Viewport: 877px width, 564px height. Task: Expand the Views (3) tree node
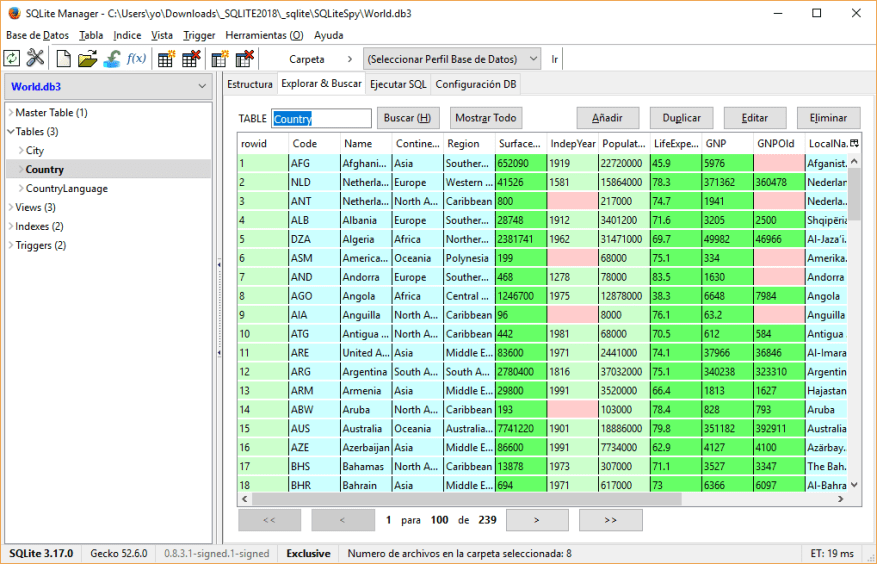pyautogui.click(x=10, y=208)
